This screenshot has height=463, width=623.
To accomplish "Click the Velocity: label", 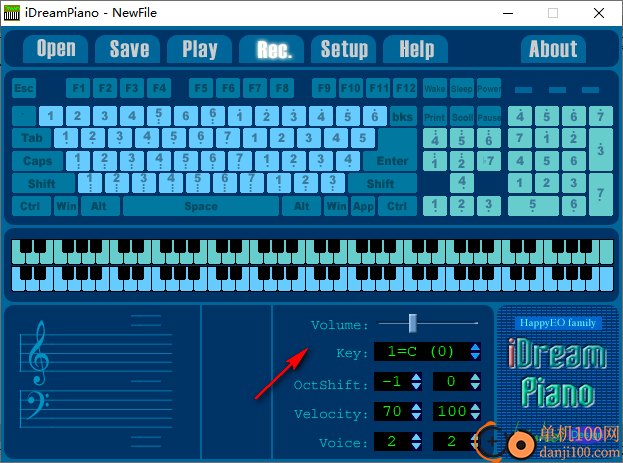I will 331,414.
